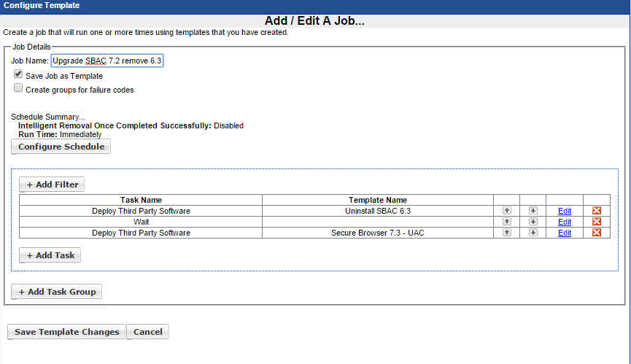The image size is (631, 364).
Task: Move Uninstall SBAC 6.3 task down
Action: [533, 211]
